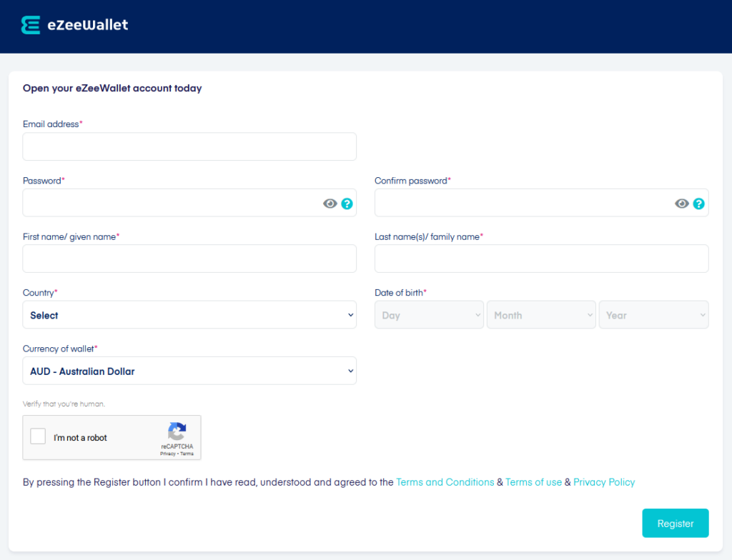Click the 'Currency of wallet' label

click(59, 349)
